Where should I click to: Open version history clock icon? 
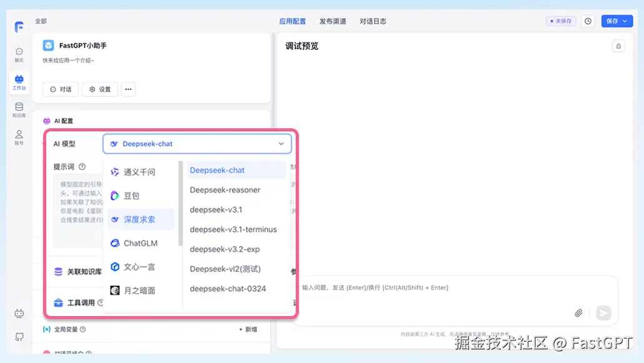[588, 21]
